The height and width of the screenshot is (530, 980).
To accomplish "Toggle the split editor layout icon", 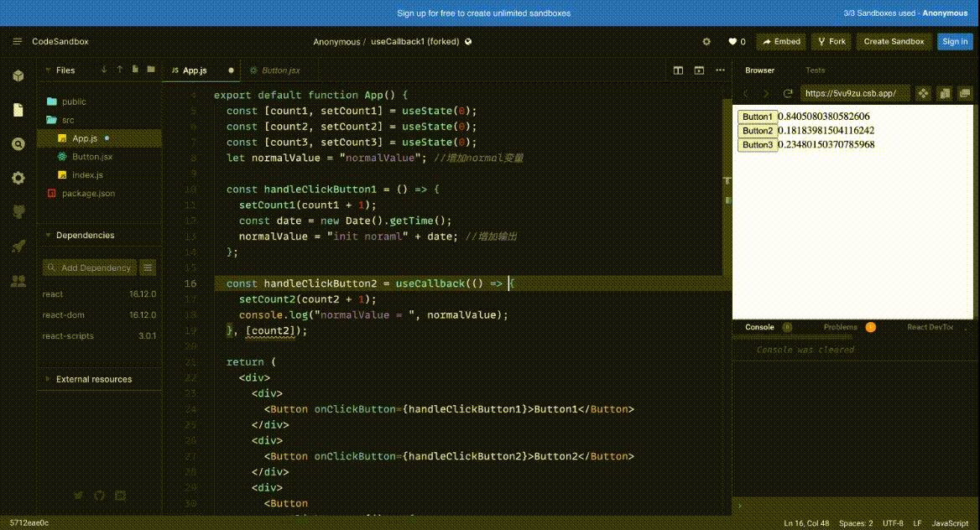I will [x=678, y=70].
